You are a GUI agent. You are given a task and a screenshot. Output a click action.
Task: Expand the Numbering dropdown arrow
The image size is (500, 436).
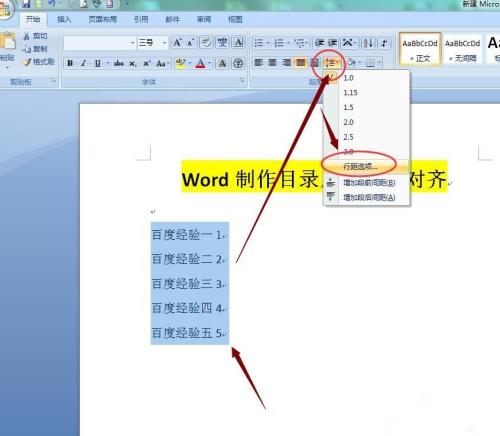point(289,43)
